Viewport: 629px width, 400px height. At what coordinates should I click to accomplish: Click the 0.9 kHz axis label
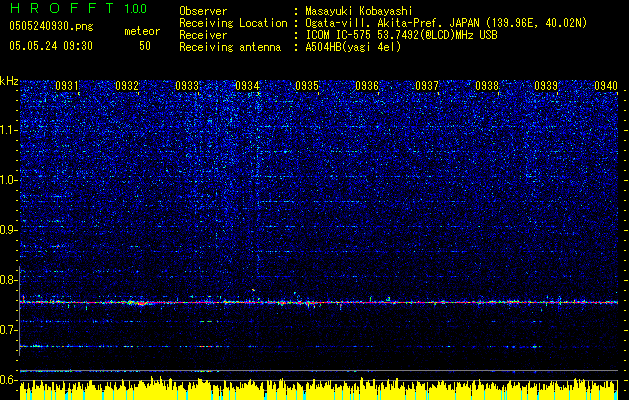click(x=8, y=230)
